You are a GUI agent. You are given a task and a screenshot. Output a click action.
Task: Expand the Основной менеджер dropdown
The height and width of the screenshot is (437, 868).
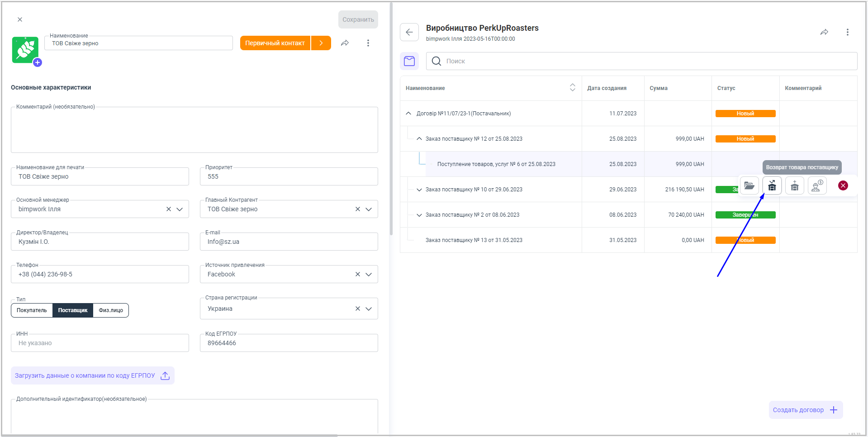pos(180,209)
